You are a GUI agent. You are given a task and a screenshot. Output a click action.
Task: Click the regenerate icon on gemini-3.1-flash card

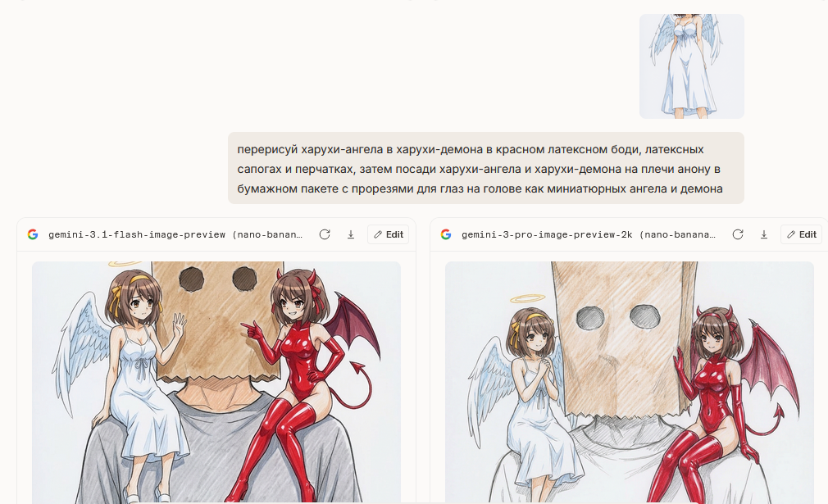(325, 234)
